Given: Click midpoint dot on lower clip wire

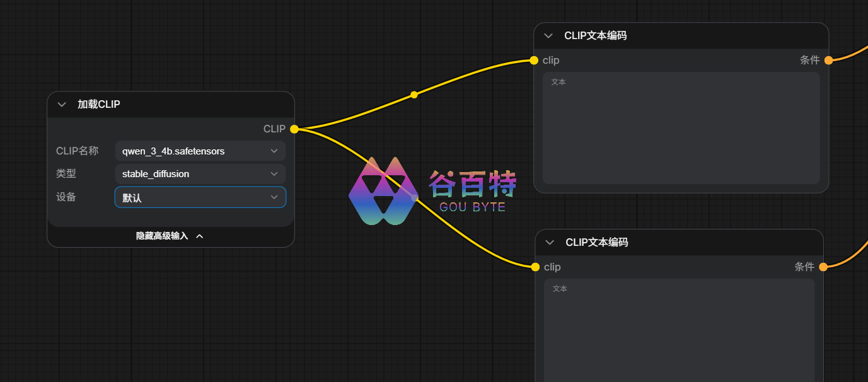Looking at the screenshot, I should pos(414,198).
